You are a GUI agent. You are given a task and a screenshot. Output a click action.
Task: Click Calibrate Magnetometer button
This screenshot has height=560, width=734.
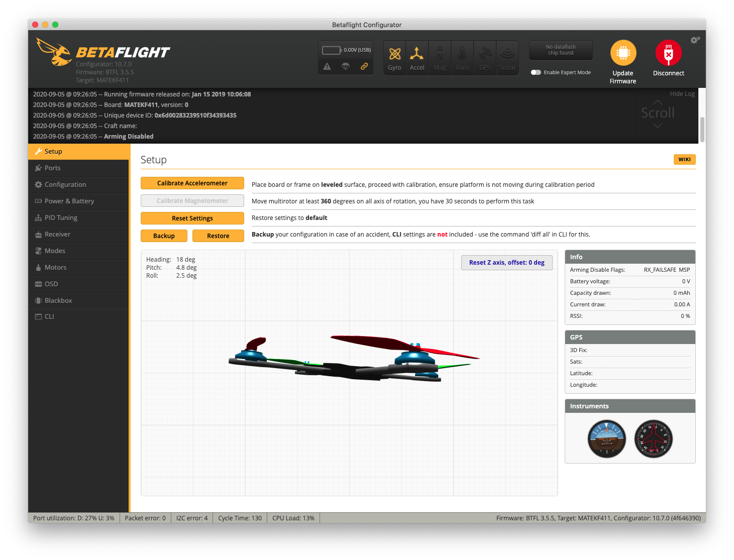(192, 201)
